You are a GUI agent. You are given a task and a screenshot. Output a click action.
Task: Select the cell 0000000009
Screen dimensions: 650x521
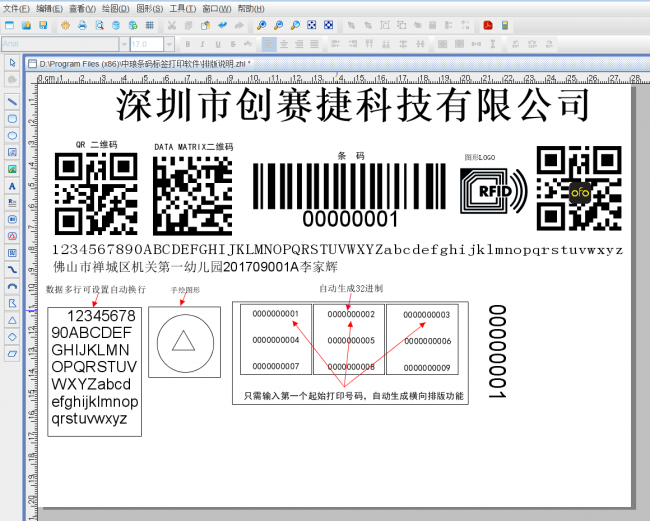(427, 368)
